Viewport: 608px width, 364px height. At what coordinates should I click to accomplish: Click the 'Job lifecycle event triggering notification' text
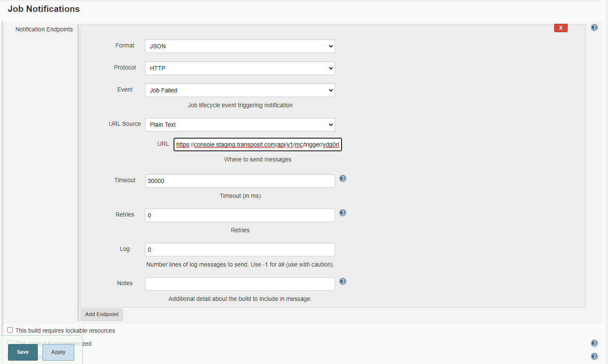click(x=240, y=105)
